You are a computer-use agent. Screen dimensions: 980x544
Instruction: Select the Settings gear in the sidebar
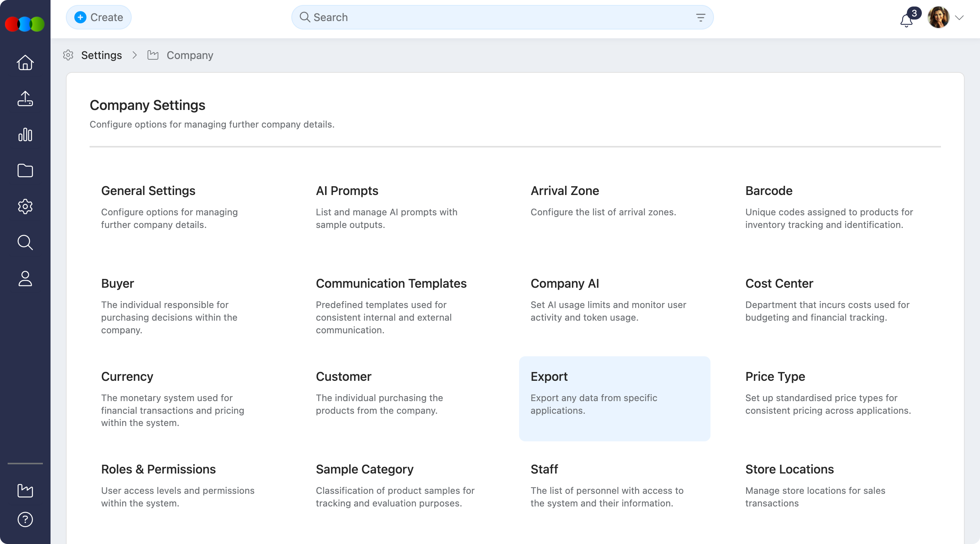click(25, 206)
